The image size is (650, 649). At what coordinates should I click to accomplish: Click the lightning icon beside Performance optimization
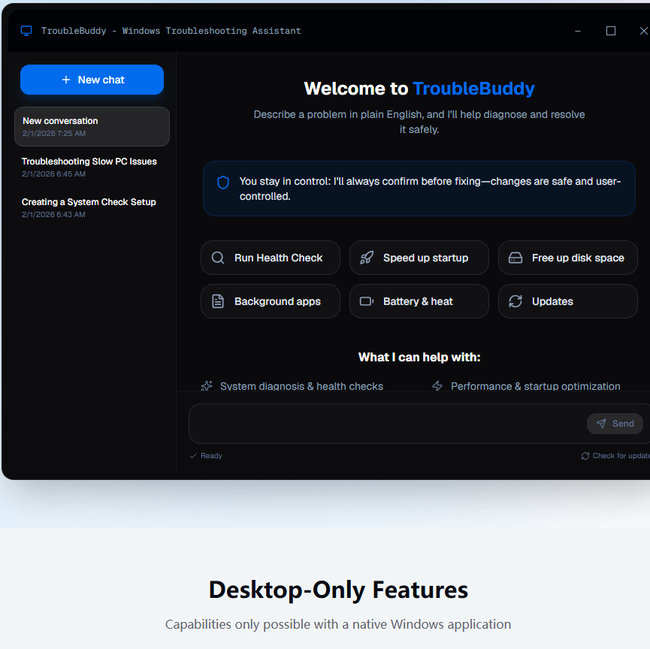437,386
